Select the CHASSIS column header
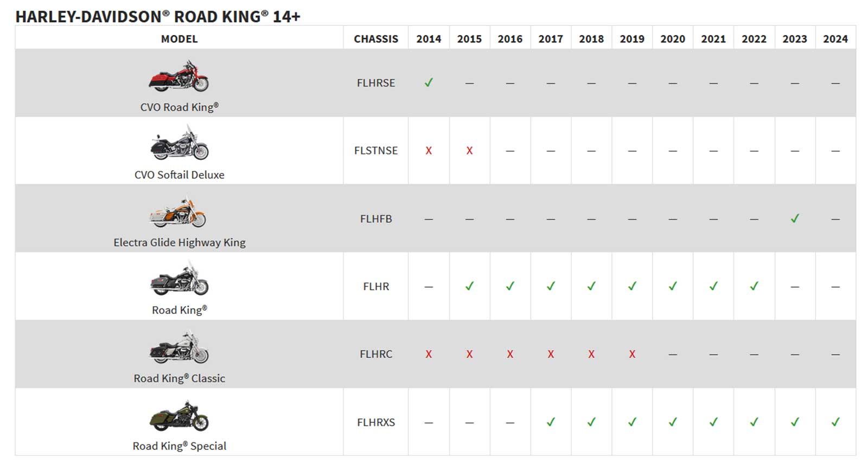868x470 pixels. click(x=376, y=39)
